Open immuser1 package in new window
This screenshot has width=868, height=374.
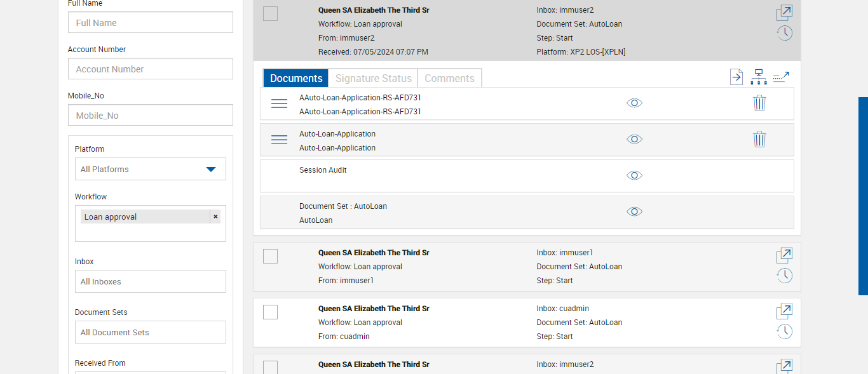[x=784, y=255]
